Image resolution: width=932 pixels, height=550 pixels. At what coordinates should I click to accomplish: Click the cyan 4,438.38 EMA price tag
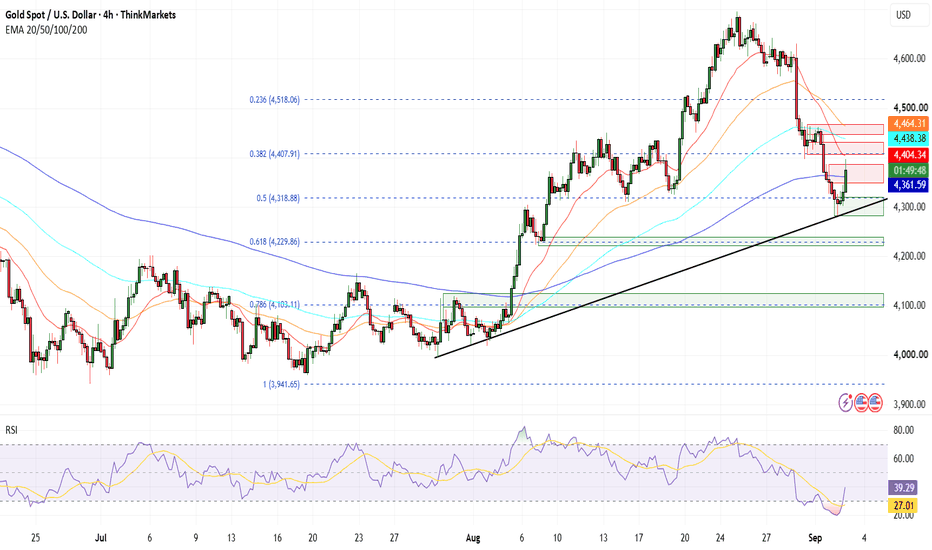coord(908,139)
